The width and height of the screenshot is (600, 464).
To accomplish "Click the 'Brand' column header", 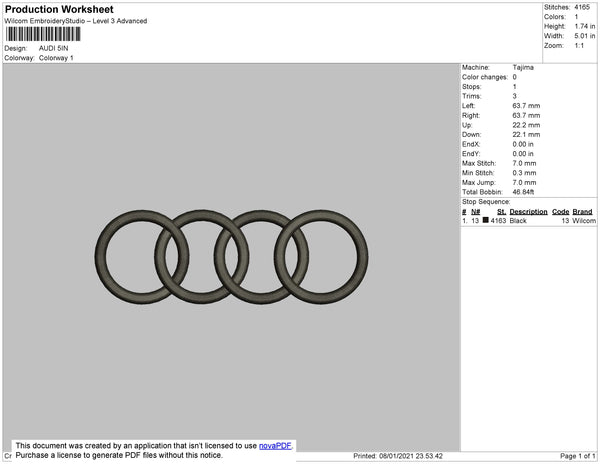I will pos(582,212).
